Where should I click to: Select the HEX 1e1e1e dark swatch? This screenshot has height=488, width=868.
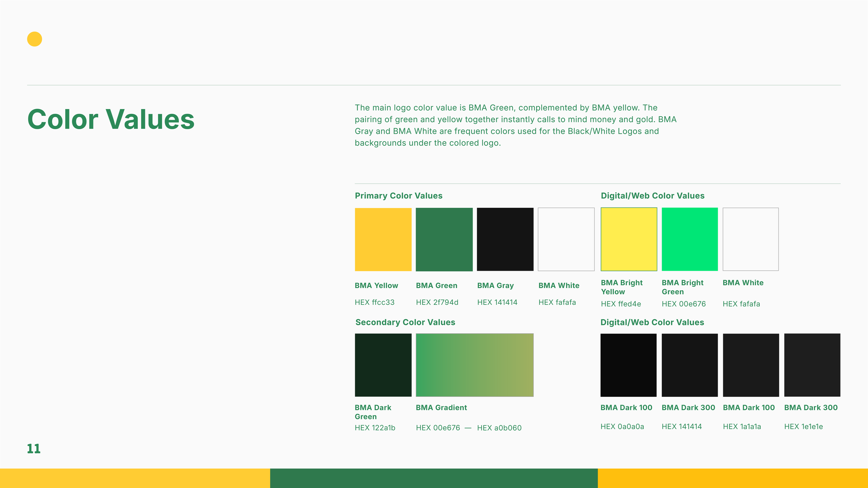(812, 365)
